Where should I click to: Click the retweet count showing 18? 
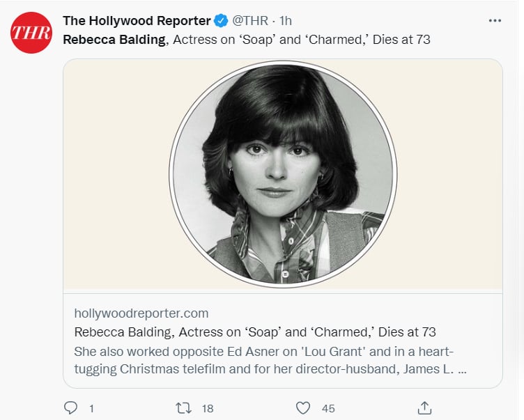tap(208, 408)
